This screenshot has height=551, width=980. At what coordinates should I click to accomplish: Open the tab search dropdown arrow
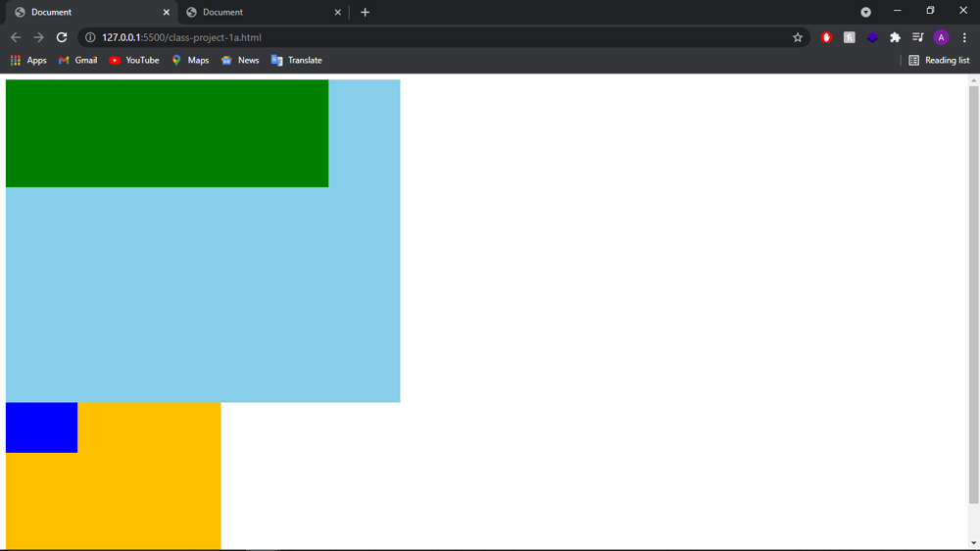(865, 12)
